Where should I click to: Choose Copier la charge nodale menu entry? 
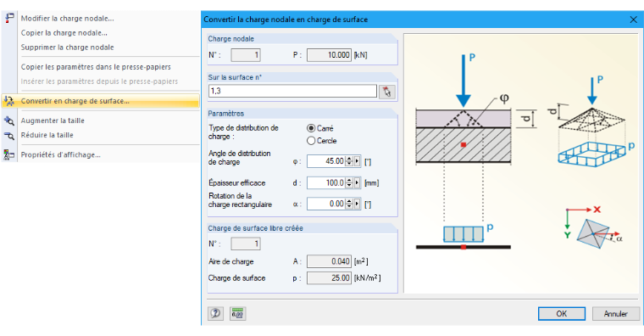point(64,33)
